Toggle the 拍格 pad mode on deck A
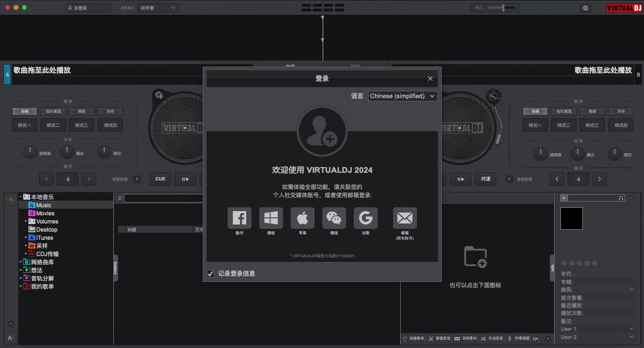This screenshot has height=348, width=644. click(24, 111)
